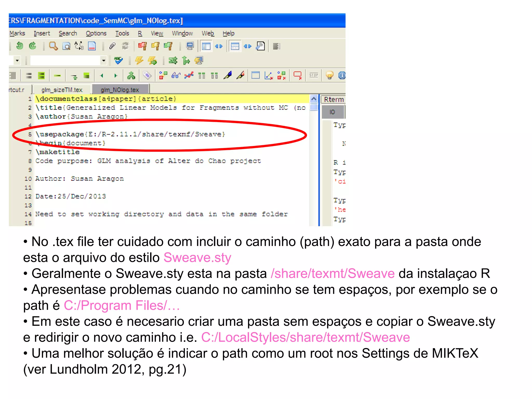The height and width of the screenshot is (399, 532).
Task: Click the green highlighted lines icon
Action: [42, 76]
